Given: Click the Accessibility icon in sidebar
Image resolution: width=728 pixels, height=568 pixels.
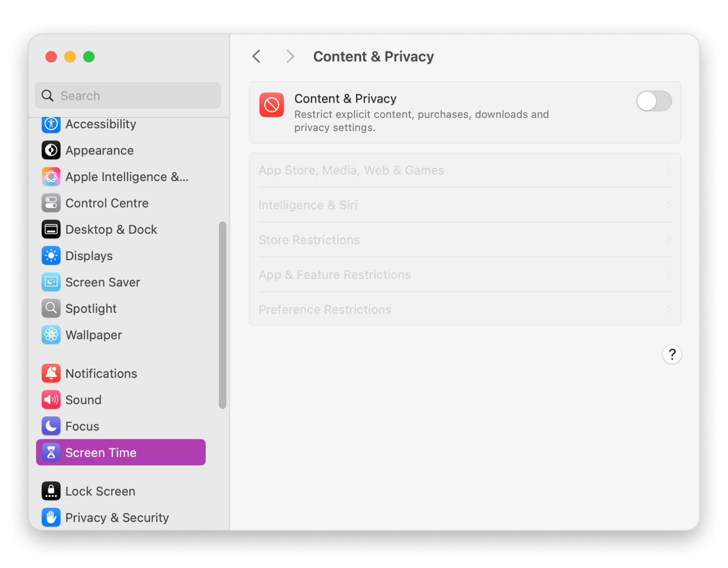Looking at the screenshot, I should point(51,124).
